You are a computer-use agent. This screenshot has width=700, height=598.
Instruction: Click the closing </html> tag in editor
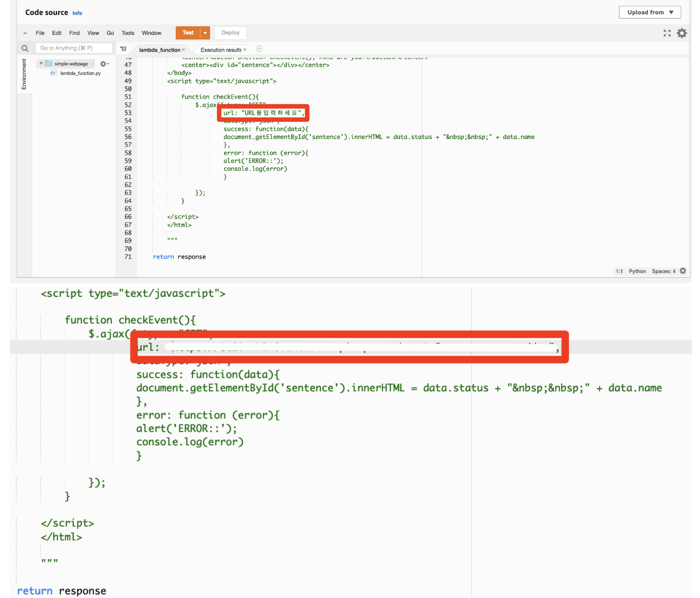[x=179, y=225]
